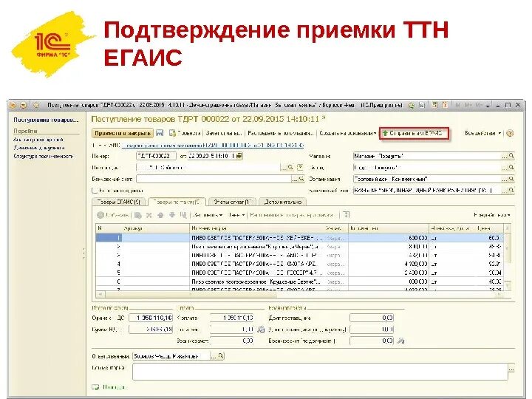Click the Провести и закрыть button
The height and width of the screenshot is (399, 532).
[123, 133]
